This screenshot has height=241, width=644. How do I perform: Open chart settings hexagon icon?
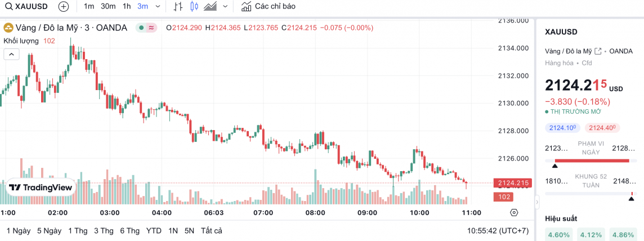point(513,212)
